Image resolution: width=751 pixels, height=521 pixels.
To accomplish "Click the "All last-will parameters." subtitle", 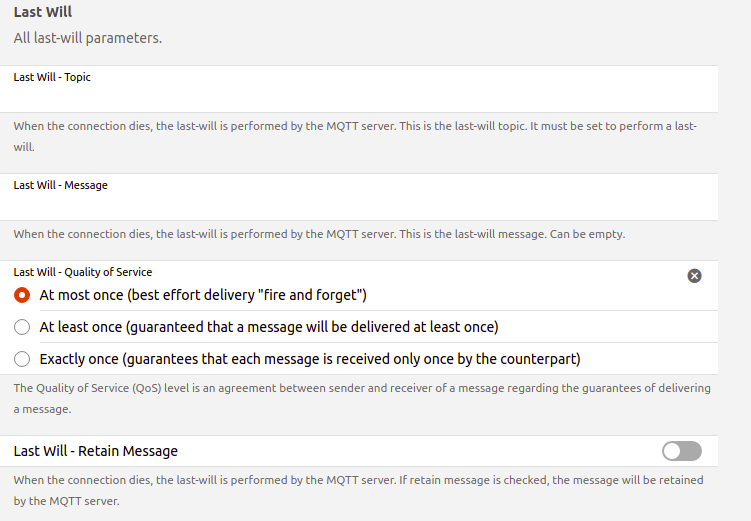I will tap(87, 38).
